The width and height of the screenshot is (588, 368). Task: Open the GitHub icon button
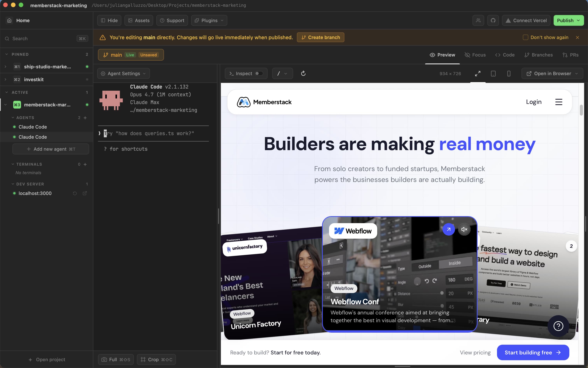coord(493,20)
